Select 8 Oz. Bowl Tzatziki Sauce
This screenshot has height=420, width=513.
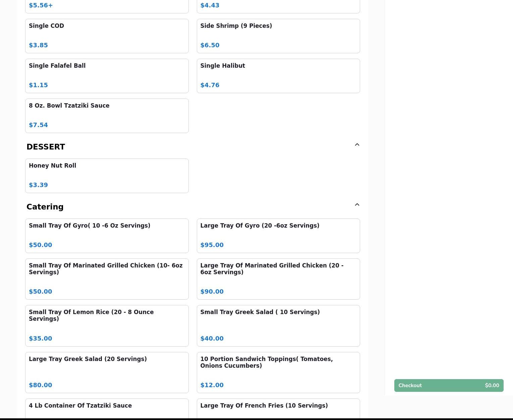coord(107,116)
